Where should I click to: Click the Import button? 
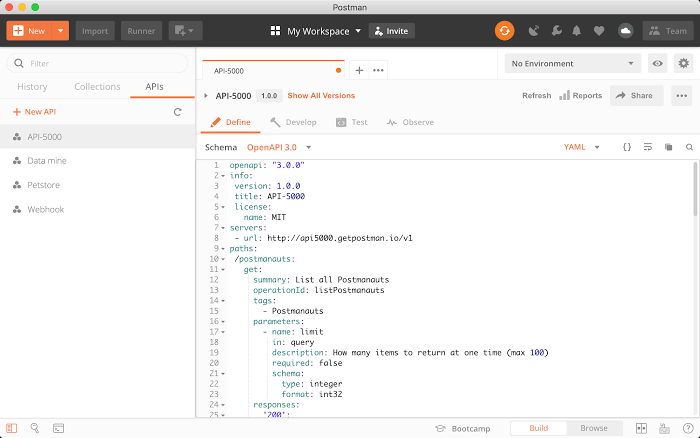(x=95, y=31)
